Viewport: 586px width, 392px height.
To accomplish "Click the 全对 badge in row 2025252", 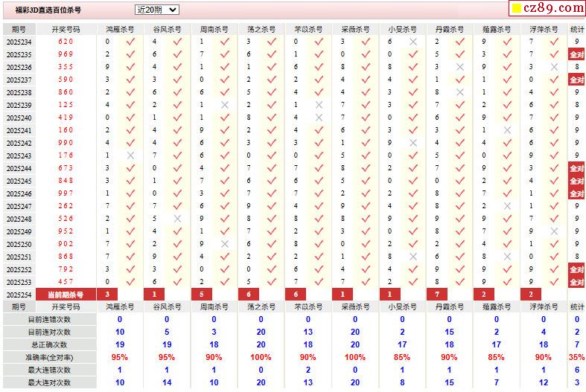I will (x=576, y=269).
